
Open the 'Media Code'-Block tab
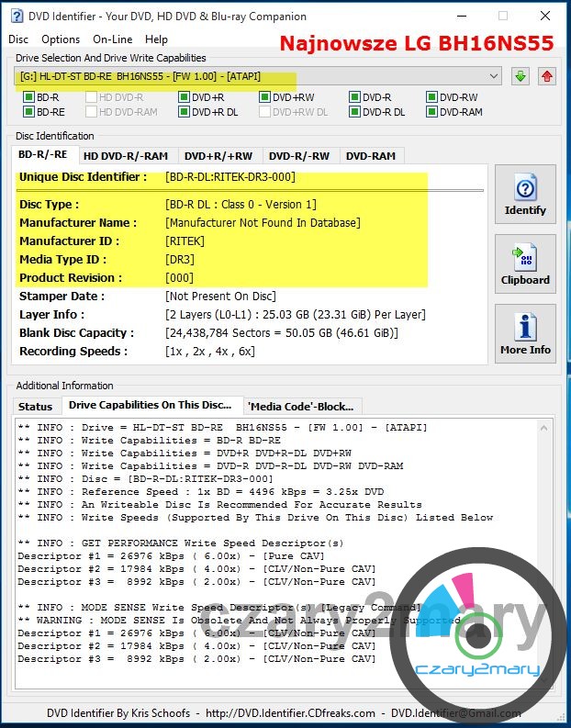tap(304, 406)
